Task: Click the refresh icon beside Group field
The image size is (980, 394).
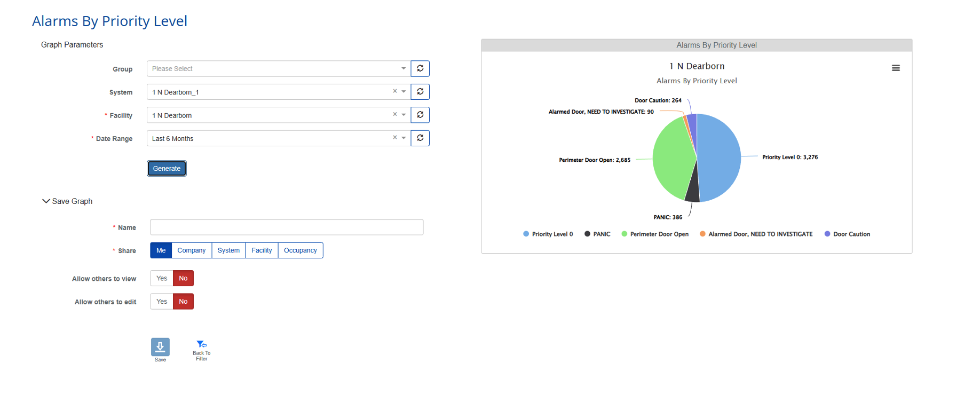Action: pyautogui.click(x=420, y=68)
